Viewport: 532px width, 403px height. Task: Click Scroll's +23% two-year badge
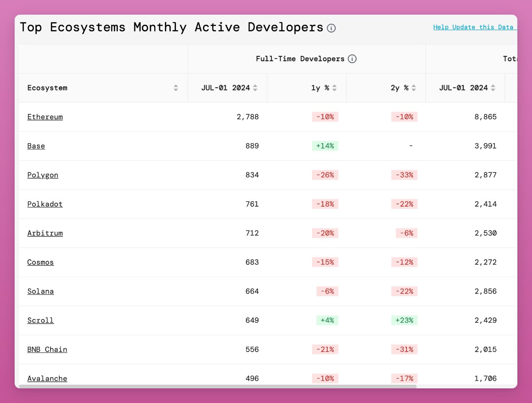404,320
